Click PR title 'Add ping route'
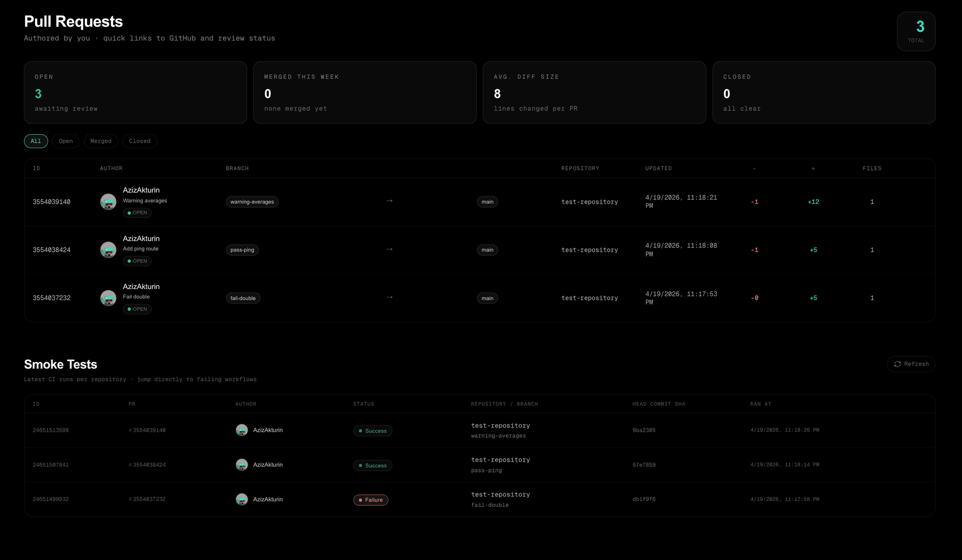The height and width of the screenshot is (560, 962). (x=141, y=249)
